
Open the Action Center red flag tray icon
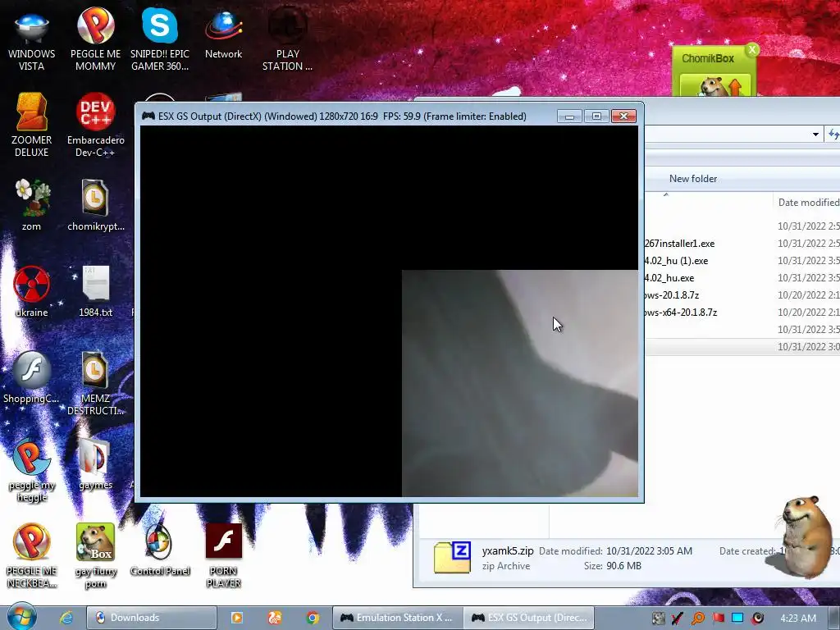click(718, 619)
